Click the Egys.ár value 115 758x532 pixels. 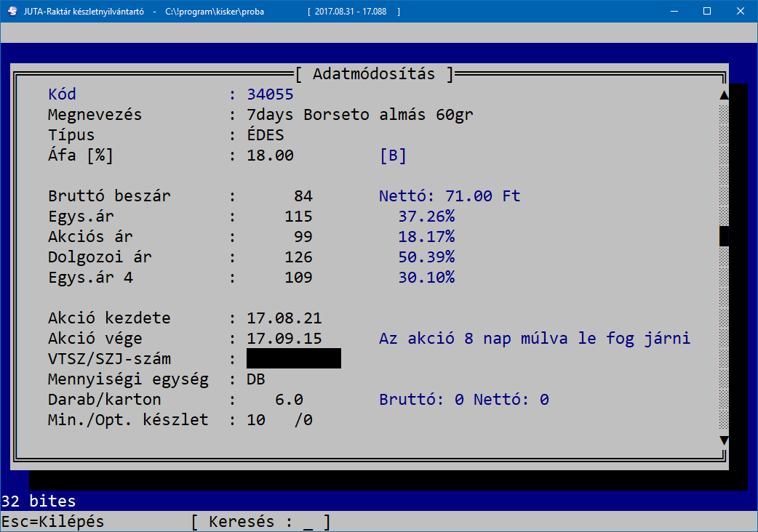click(298, 217)
